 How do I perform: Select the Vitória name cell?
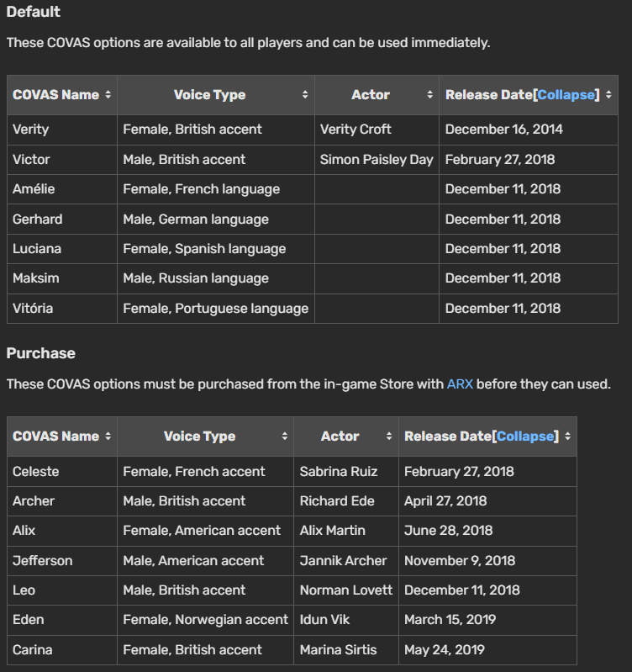(62, 308)
